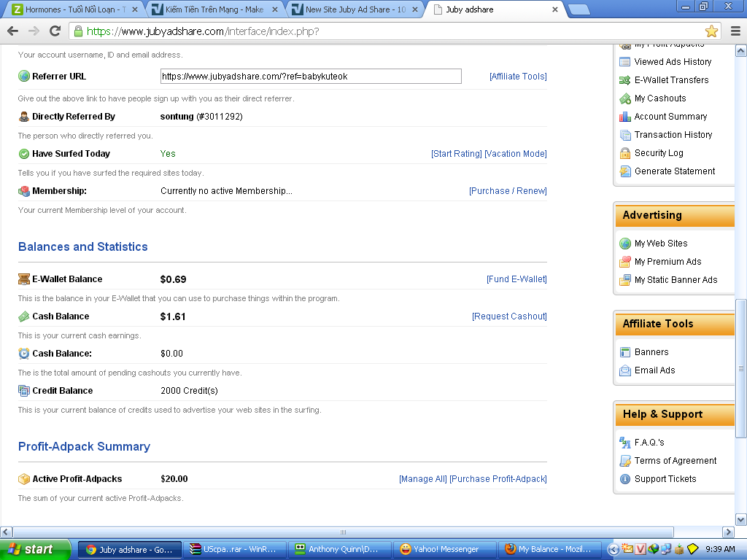Viewport: 747px width, 560px height.
Task: Open the Windows Start button
Action: tap(34, 550)
